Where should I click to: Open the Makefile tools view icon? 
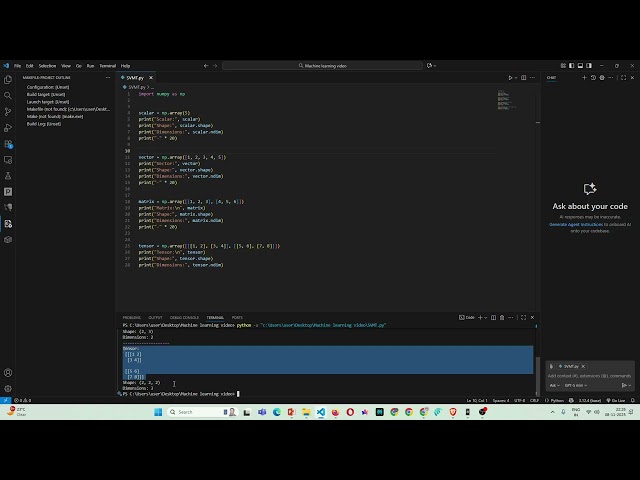click(8, 224)
